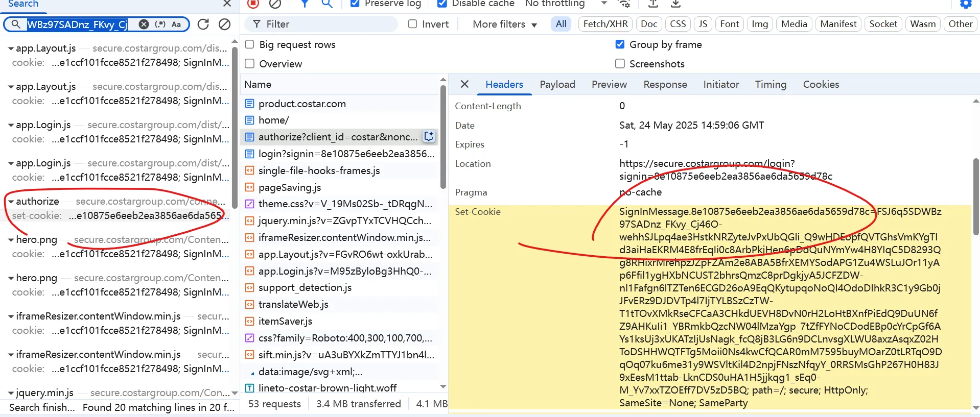The height and width of the screenshot is (417, 980).
Task: Import HAR file with upload icon
Action: (653, 4)
